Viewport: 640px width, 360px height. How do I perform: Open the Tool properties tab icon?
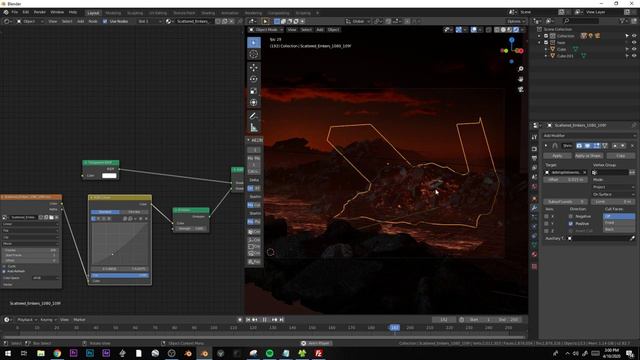(534, 138)
